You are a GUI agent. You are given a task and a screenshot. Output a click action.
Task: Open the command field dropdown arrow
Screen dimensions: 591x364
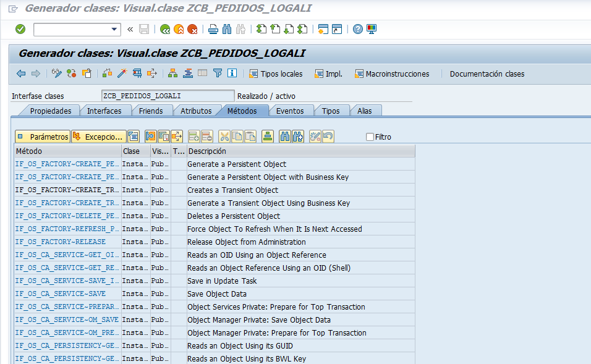tap(114, 30)
